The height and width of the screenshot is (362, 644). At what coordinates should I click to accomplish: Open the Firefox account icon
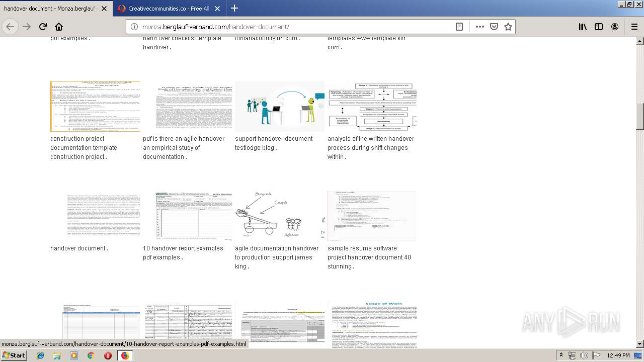(615, 27)
